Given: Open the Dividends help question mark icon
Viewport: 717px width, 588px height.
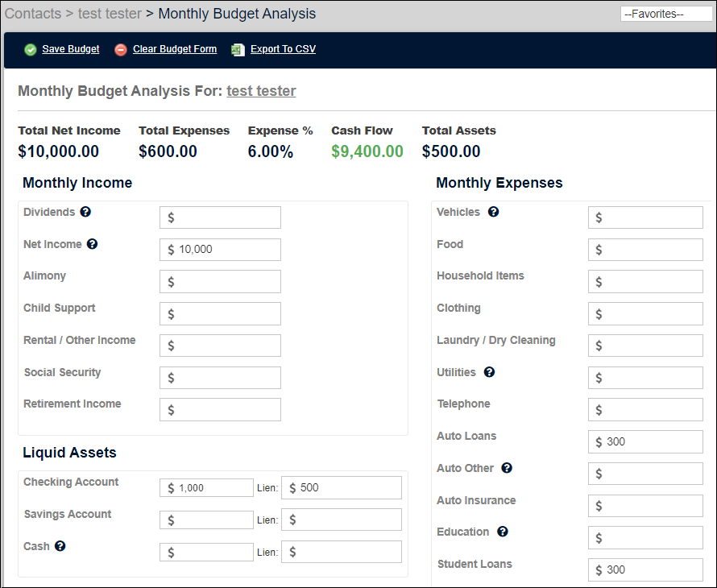Looking at the screenshot, I should point(85,212).
